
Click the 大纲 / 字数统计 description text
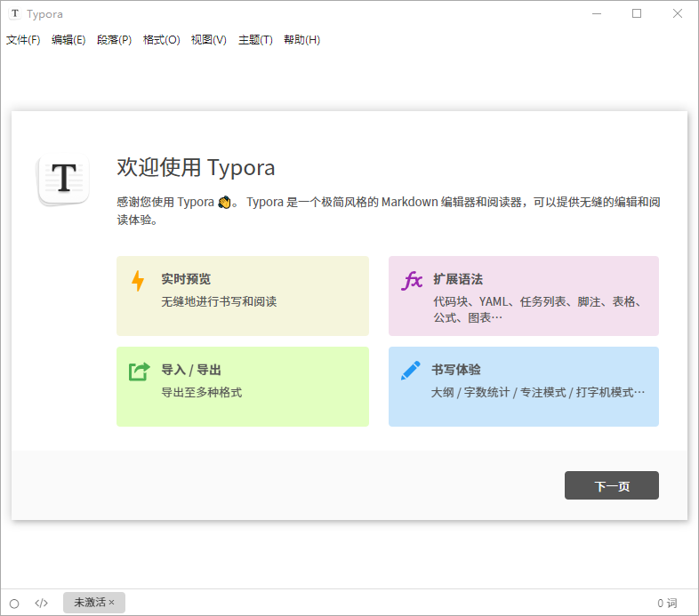tap(538, 393)
